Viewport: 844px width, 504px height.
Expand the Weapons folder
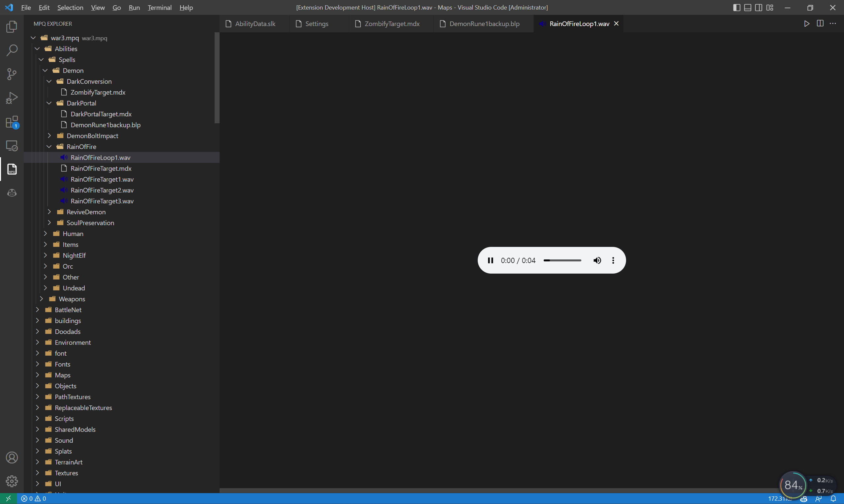click(42, 299)
